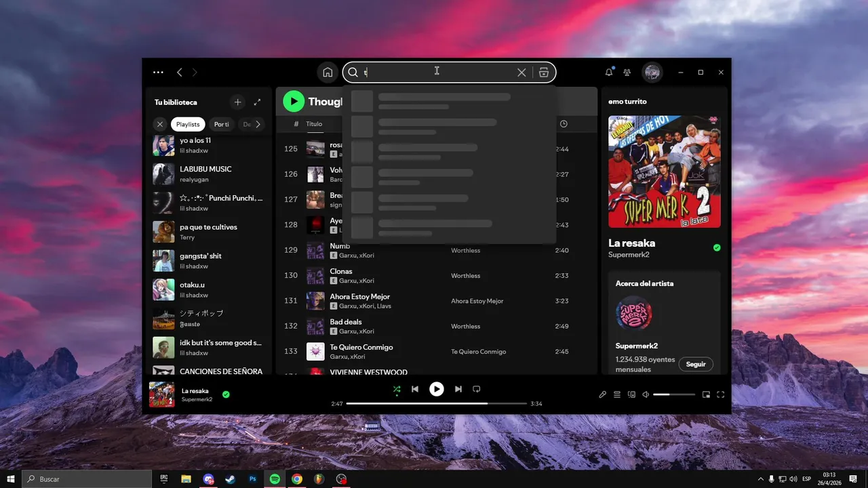Clear the search field with X
The image size is (868, 488).
pos(521,73)
